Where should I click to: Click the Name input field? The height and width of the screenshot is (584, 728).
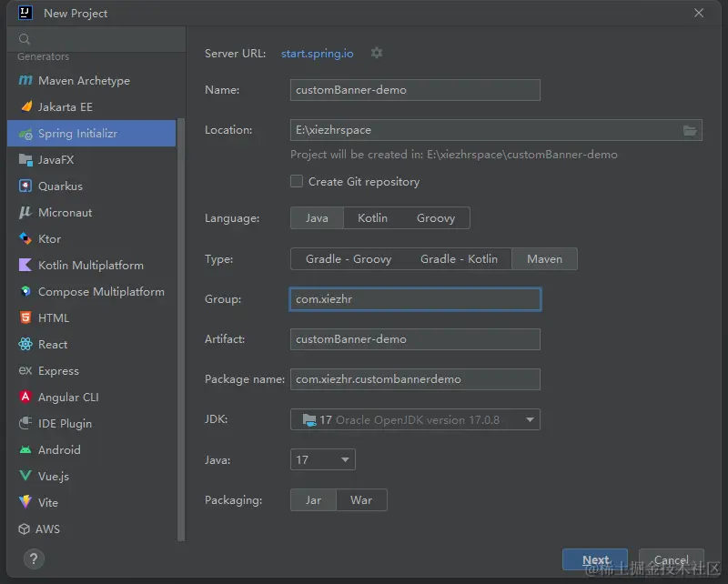(415, 90)
